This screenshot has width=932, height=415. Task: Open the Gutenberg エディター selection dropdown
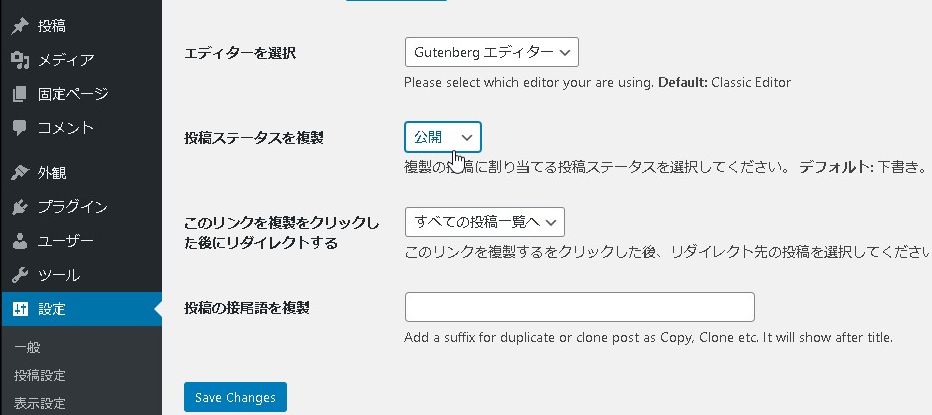[x=491, y=52]
